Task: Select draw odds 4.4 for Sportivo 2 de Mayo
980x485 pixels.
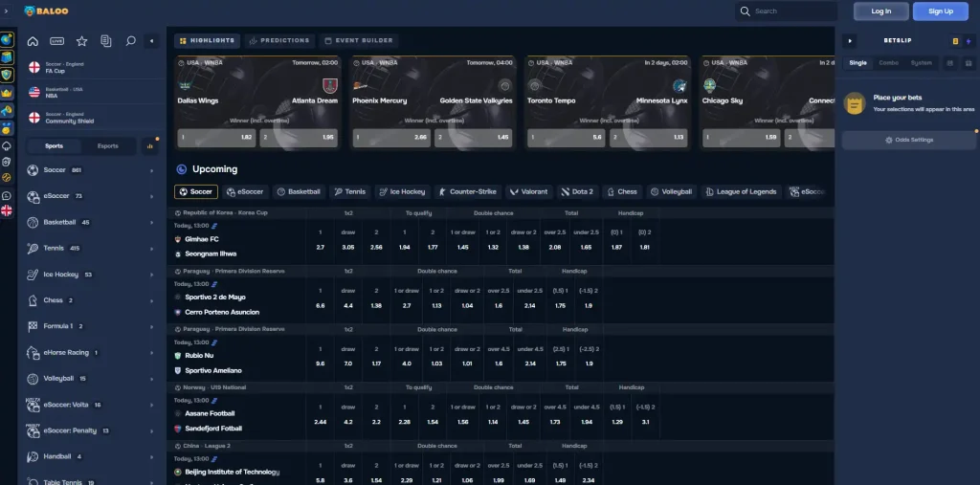Action: click(348, 305)
